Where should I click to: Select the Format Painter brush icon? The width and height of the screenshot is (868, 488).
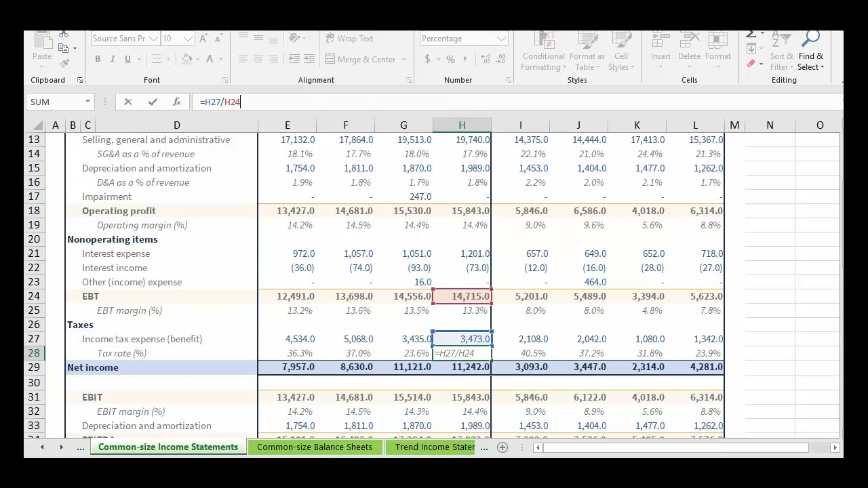pos(64,63)
